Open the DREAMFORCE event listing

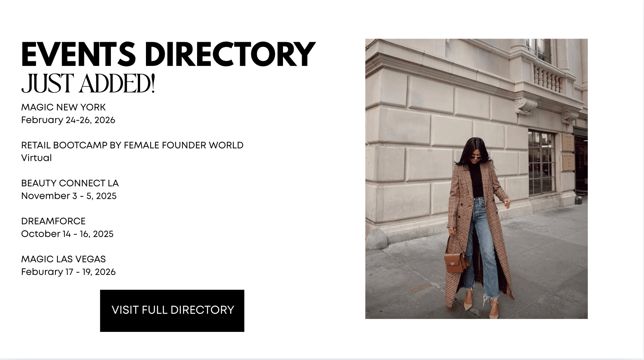53,221
